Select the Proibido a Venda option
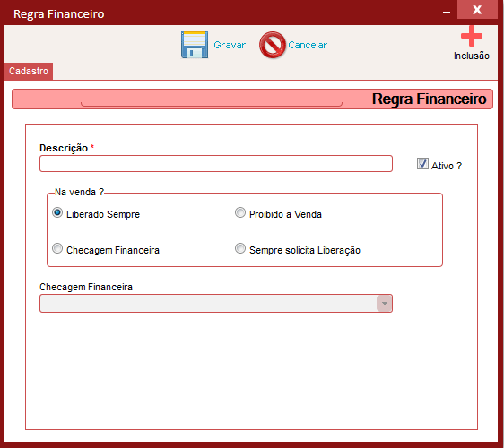 click(240, 212)
